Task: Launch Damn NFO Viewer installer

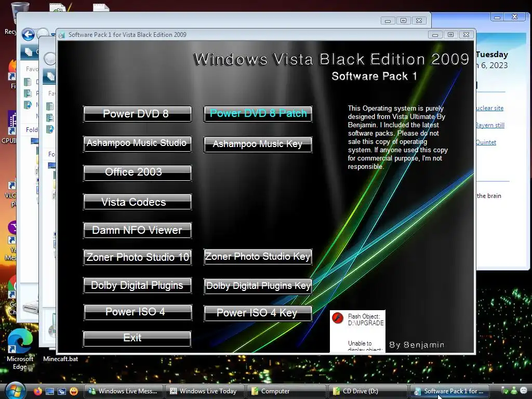Action: point(137,230)
